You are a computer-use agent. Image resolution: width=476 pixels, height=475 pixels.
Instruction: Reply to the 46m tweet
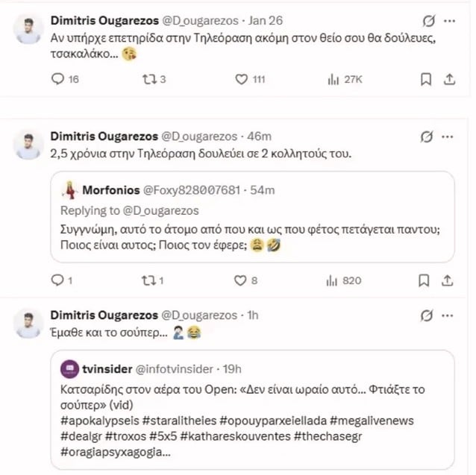(x=58, y=280)
